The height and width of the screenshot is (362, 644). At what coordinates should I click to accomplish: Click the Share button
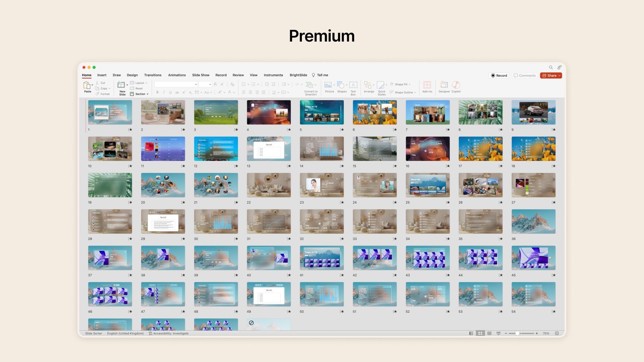[551, 75]
